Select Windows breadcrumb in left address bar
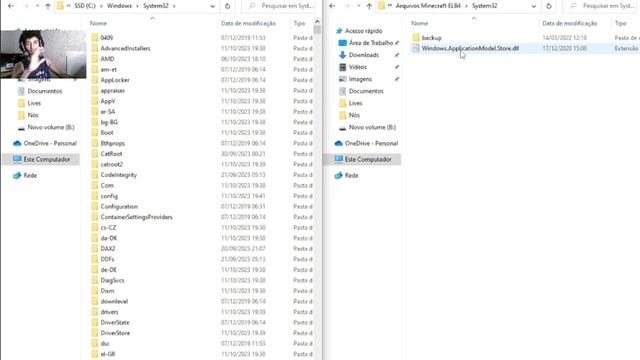 (x=119, y=6)
